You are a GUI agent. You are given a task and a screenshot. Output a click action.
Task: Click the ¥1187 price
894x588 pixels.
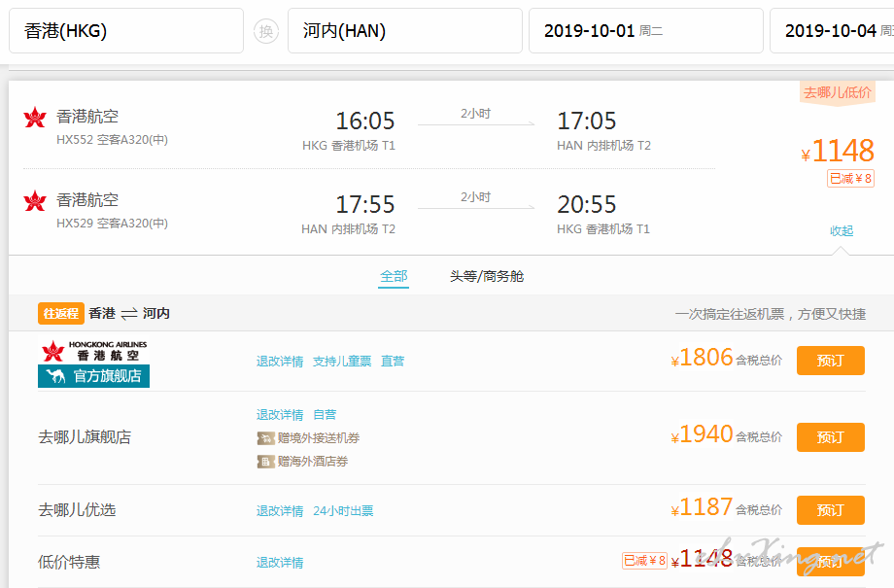tap(702, 507)
